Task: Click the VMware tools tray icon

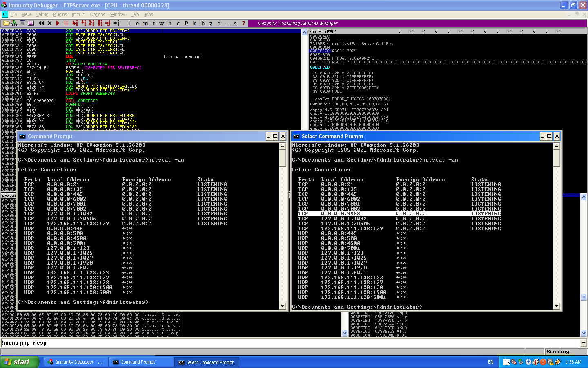Action: click(550, 362)
